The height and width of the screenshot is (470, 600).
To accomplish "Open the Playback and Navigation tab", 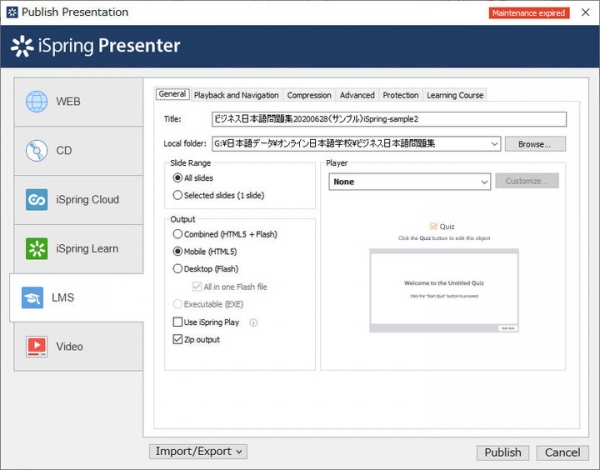I will pos(236,95).
